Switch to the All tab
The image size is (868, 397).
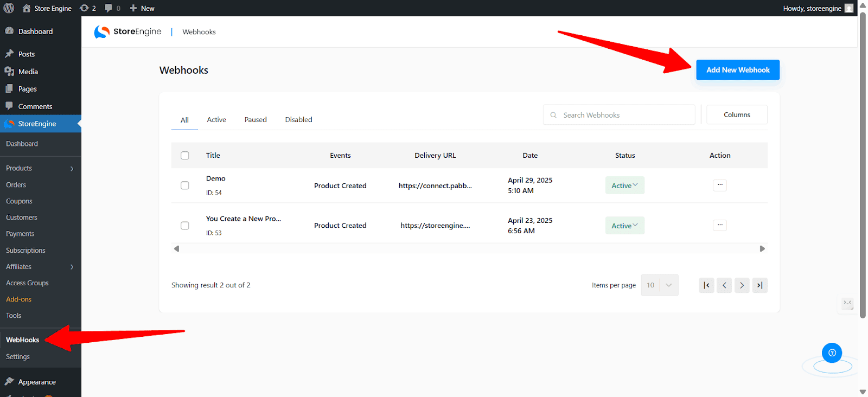tap(184, 120)
